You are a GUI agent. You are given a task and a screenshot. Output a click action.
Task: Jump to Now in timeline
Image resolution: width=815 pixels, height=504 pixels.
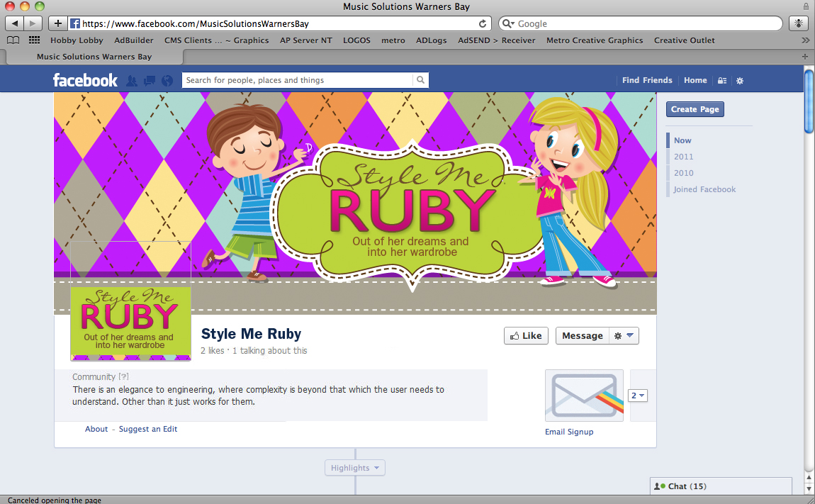[x=682, y=140]
